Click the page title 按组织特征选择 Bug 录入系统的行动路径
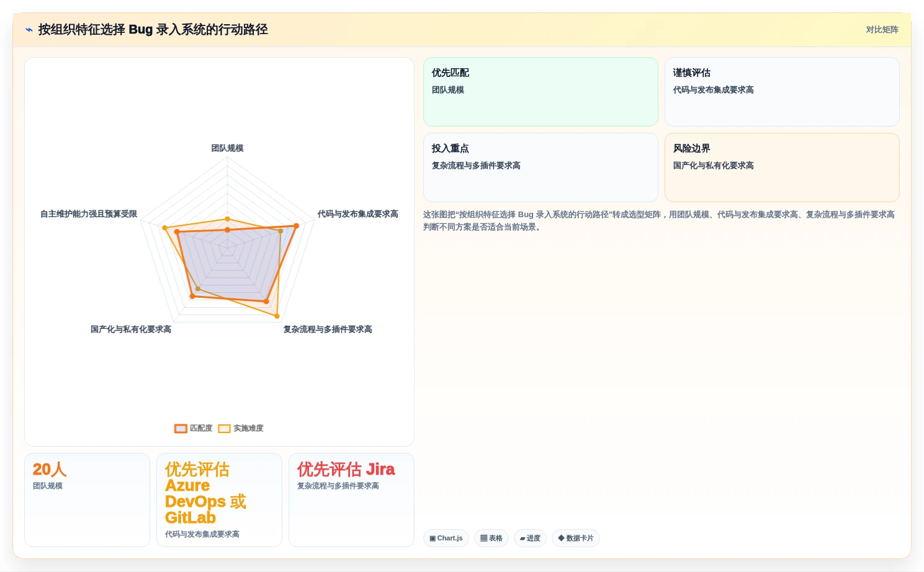924x572 pixels. tap(153, 30)
